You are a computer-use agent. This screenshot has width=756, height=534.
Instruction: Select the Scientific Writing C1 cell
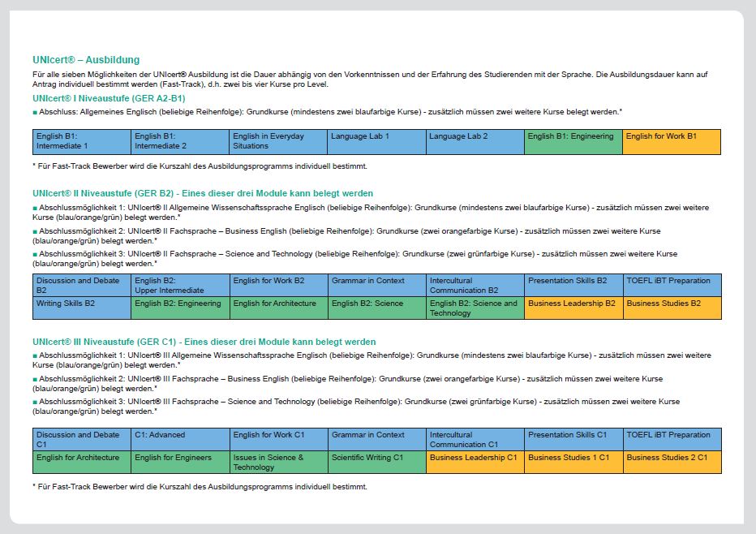(377, 462)
